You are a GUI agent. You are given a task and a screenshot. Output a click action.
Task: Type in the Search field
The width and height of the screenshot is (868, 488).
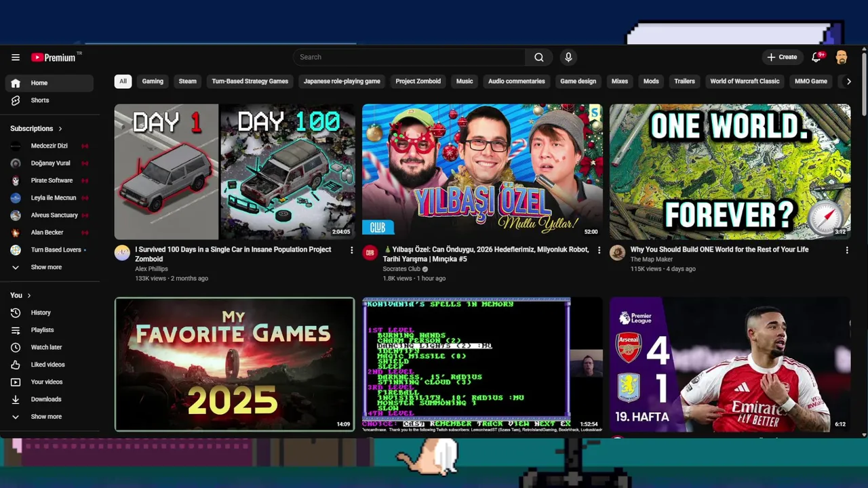point(410,58)
